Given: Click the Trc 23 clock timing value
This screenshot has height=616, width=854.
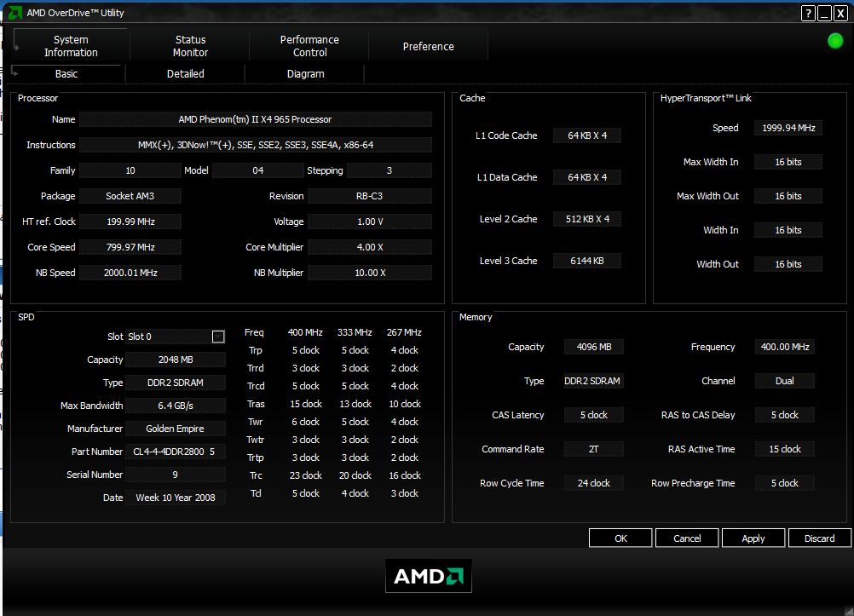Looking at the screenshot, I should (x=305, y=475).
